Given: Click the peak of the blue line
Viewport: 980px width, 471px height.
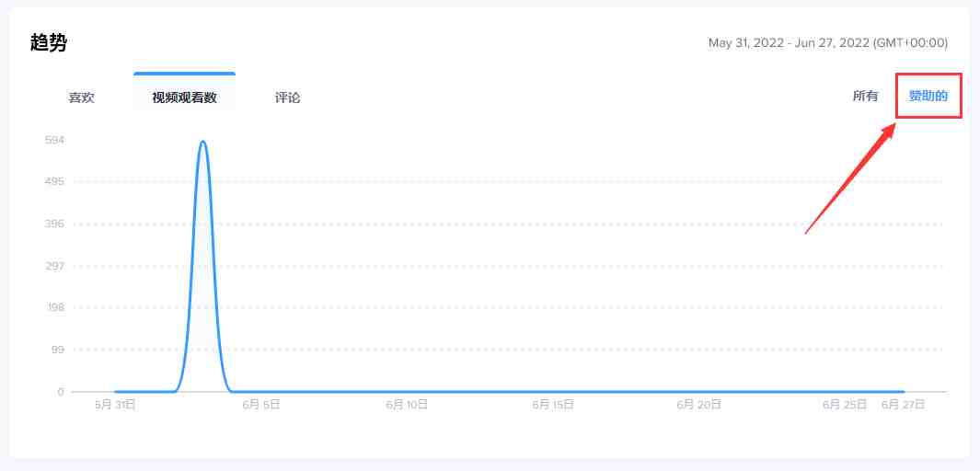Looking at the screenshot, I should pos(202,142).
